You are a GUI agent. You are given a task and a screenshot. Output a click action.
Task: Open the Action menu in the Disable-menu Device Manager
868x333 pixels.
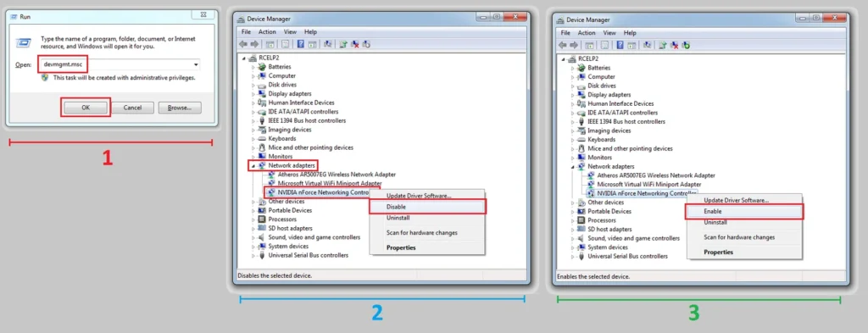[267, 32]
